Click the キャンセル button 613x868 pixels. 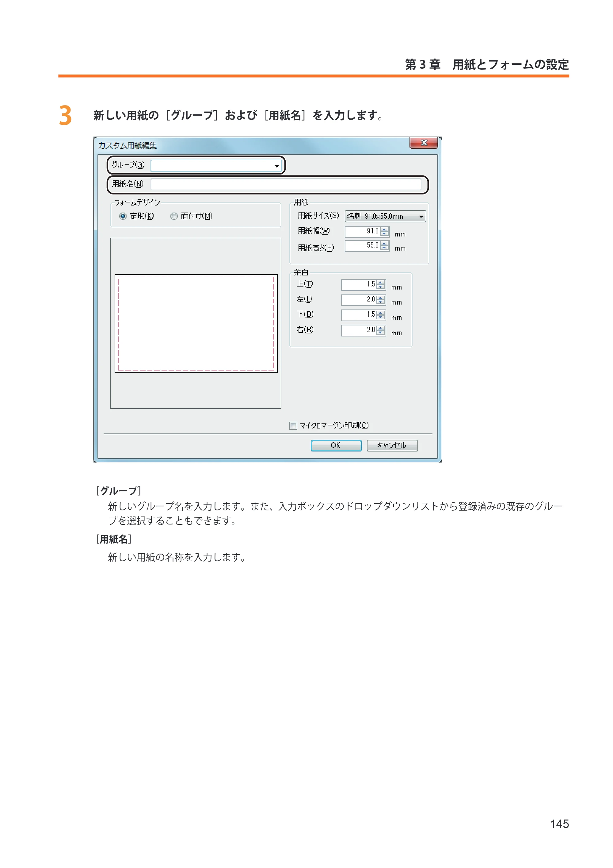pos(392,445)
